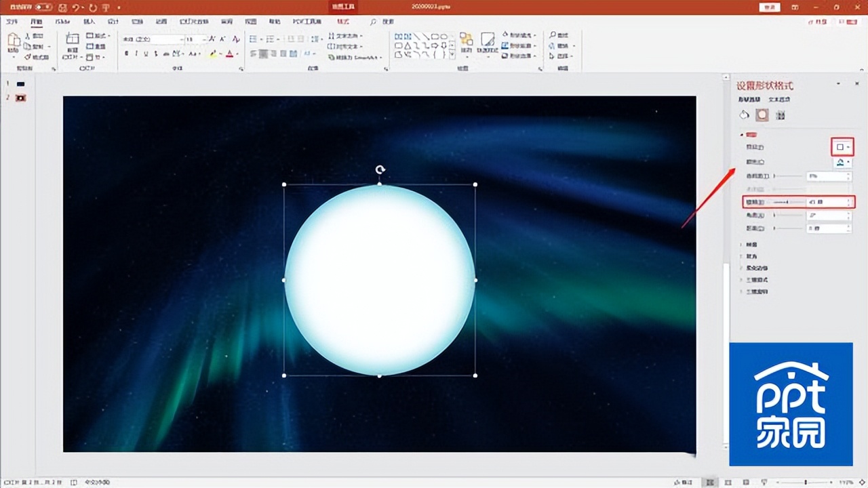Open Effects (pentagon icon) in Format Shape pane
The image size is (868, 488).
(762, 115)
